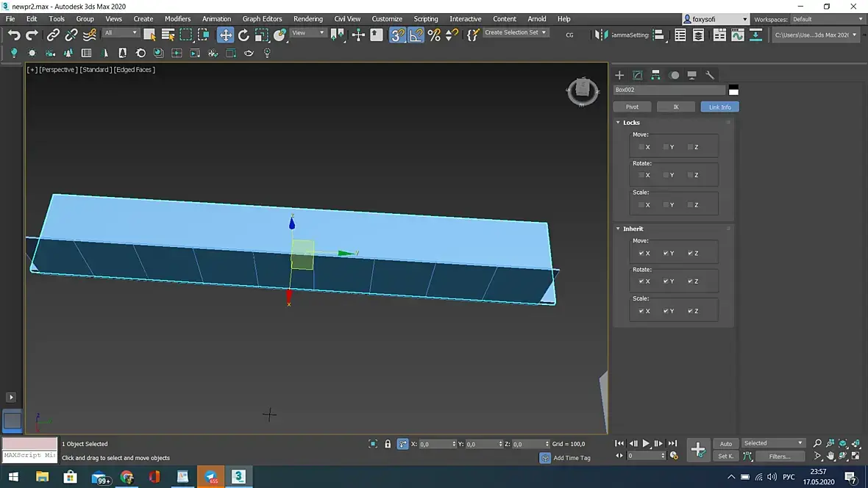The height and width of the screenshot is (488, 868).
Task: Open the Utilities wrench panel icon
Action: point(710,75)
